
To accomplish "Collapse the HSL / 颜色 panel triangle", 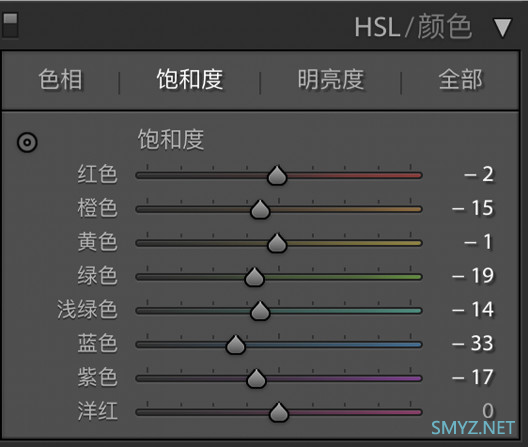I will click(503, 28).
